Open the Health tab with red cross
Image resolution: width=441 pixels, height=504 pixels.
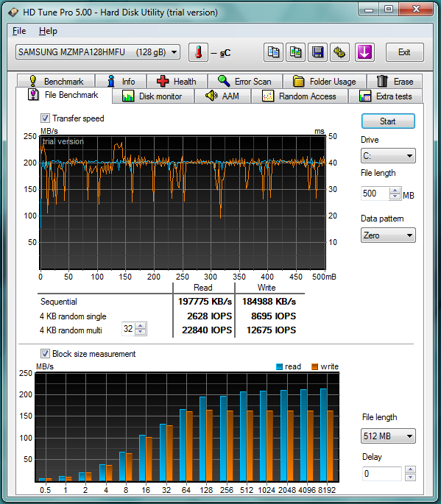[177, 82]
